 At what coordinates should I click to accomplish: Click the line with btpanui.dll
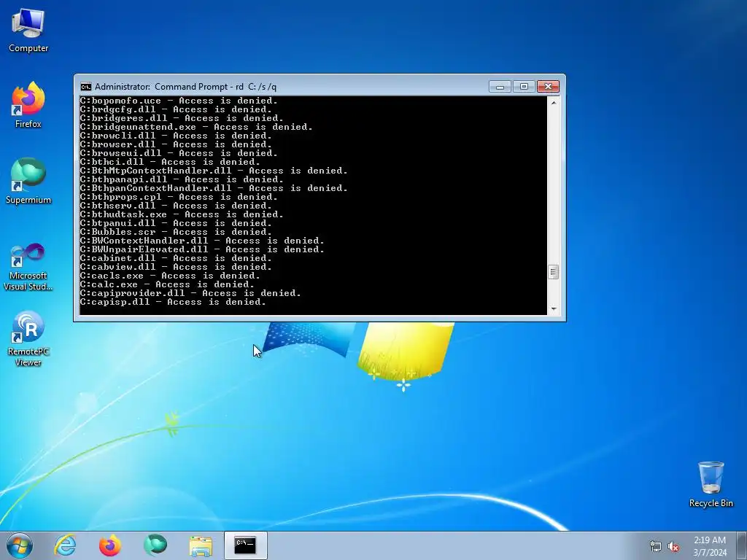click(175, 223)
